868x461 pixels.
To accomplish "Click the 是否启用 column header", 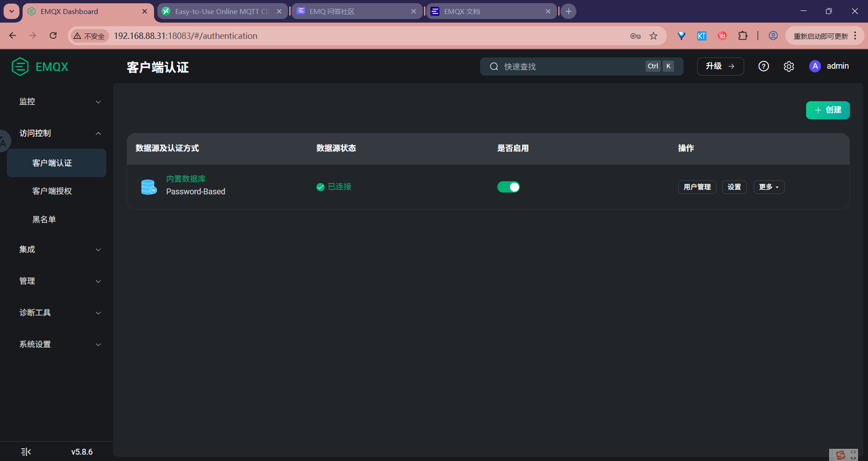I will [513, 148].
